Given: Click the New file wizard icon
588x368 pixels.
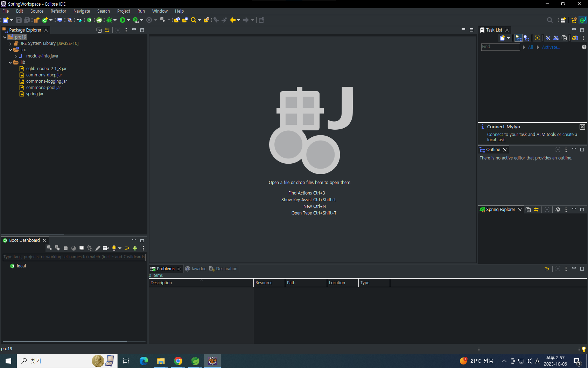Looking at the screenshot, I should tap(6, 20).
